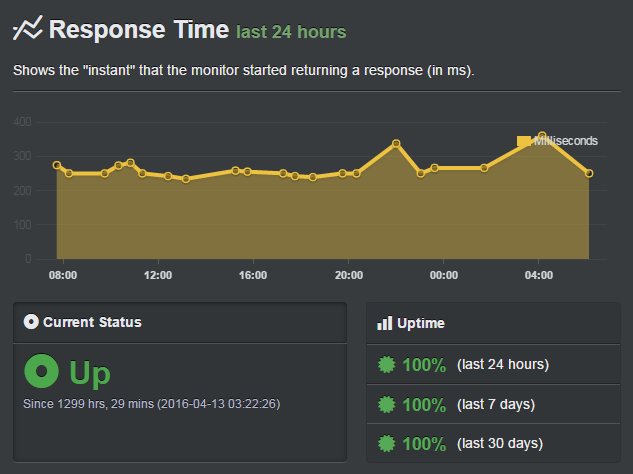
Task: Click the 100% last 30 days uptime row
Action: point(493,443)
